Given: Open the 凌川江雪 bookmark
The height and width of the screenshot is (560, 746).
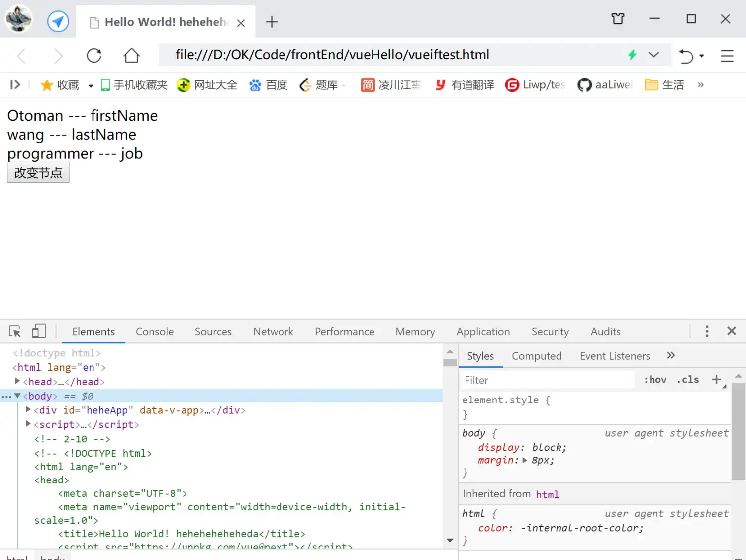Looking at the screenshot, I should [391, 85].
